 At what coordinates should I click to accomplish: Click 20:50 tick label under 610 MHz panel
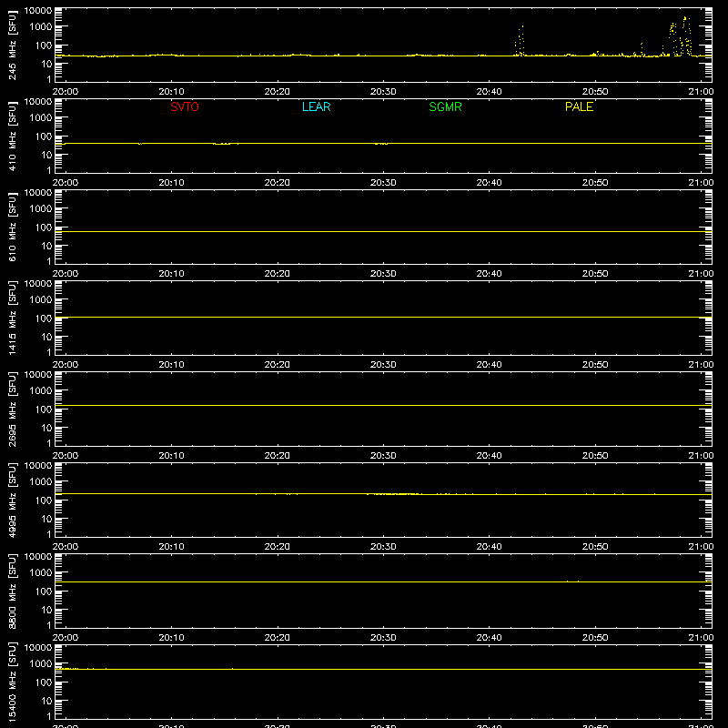pyautogui.click(x=595, y=274)
